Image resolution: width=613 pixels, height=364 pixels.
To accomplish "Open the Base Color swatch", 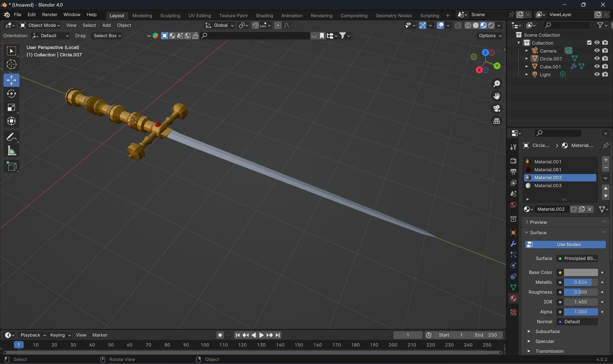I will pyautogui.click(x=581, y=273).
